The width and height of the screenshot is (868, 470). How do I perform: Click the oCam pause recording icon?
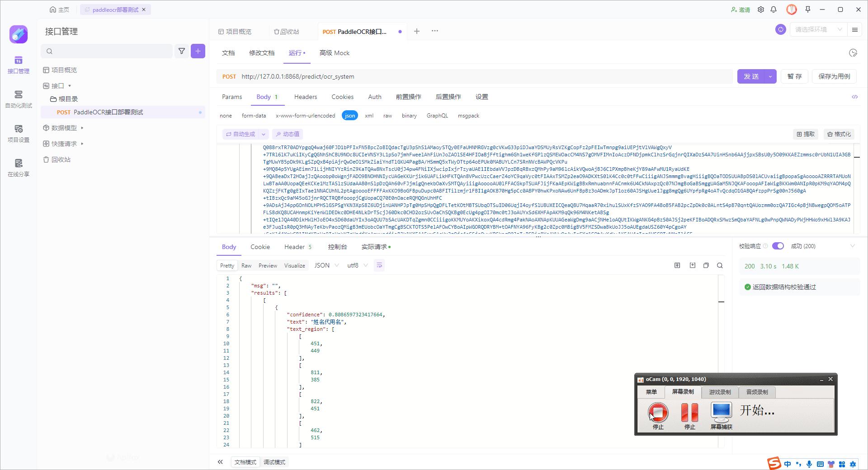pyautogui.click(x=689, y=412)
